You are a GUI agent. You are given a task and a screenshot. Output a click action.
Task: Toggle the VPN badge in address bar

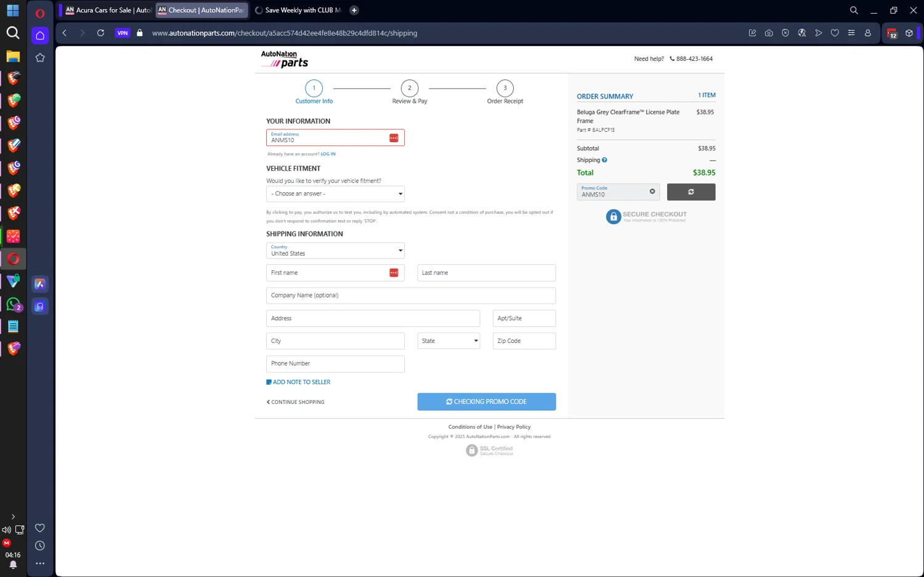click(123, 33)
